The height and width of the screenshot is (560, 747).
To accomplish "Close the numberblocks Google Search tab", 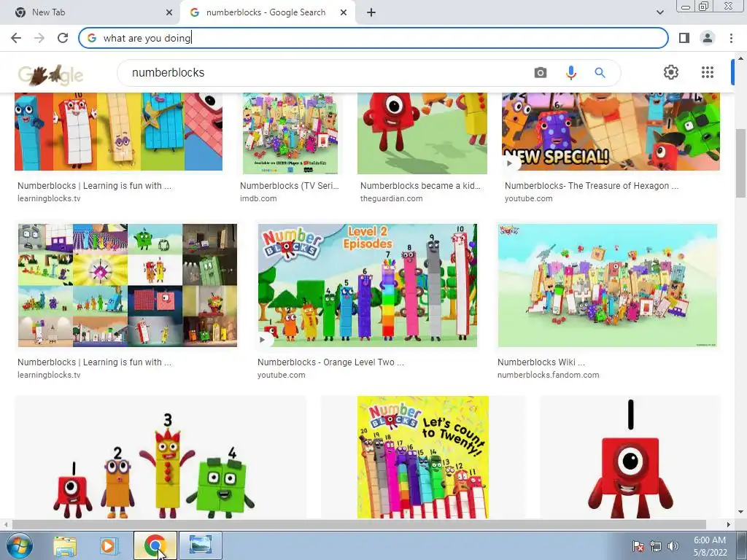I will [x=344, y=12].
